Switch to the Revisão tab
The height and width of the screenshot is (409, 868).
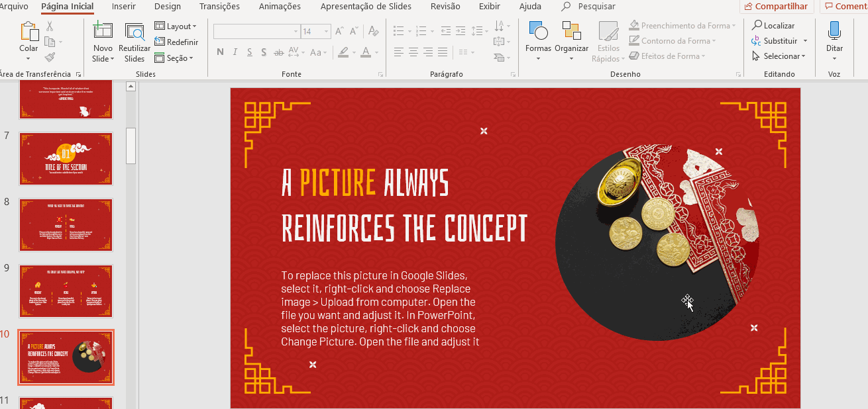pyautogui.click(x=445, y=7)
